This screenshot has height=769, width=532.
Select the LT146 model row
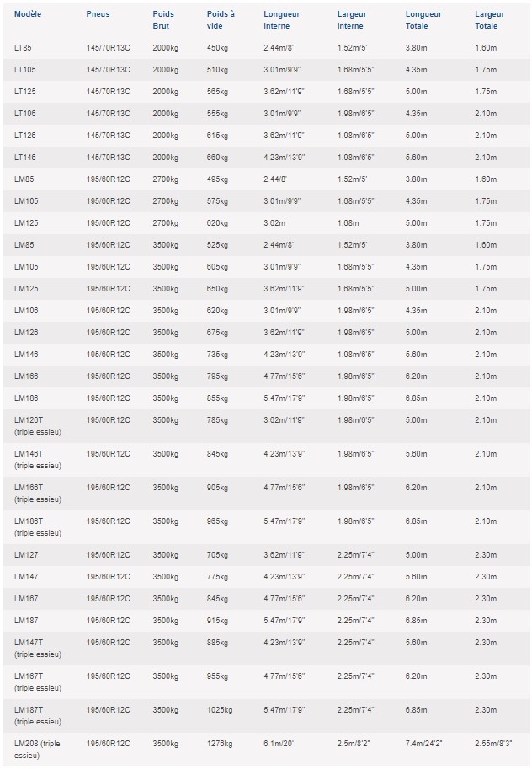pyautogui.click(x=266, y=158)
